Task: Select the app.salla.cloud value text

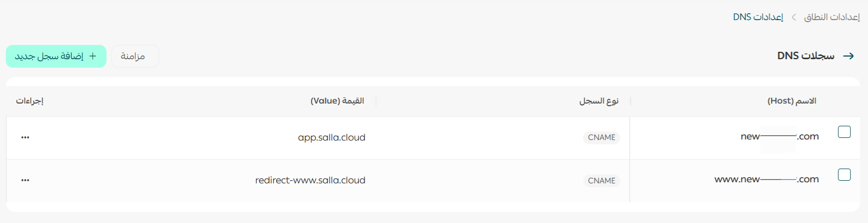Action: coord(331,137)
